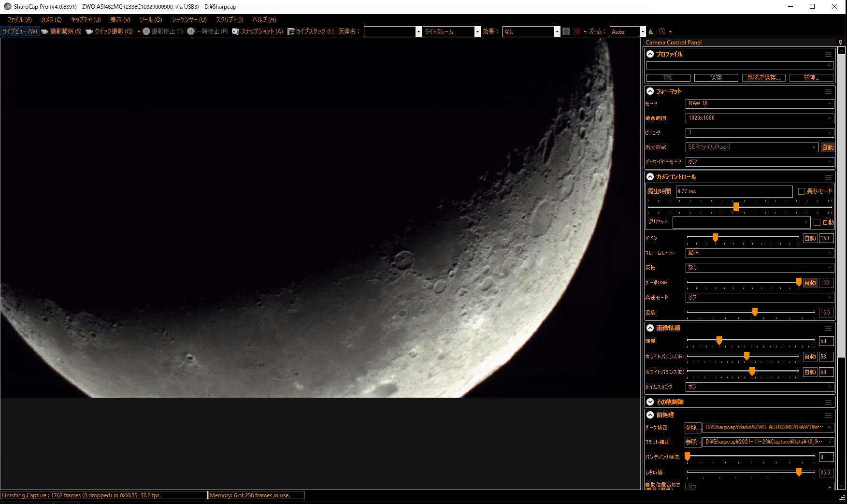Click the 別名で保存 profile button

[763, 78]
